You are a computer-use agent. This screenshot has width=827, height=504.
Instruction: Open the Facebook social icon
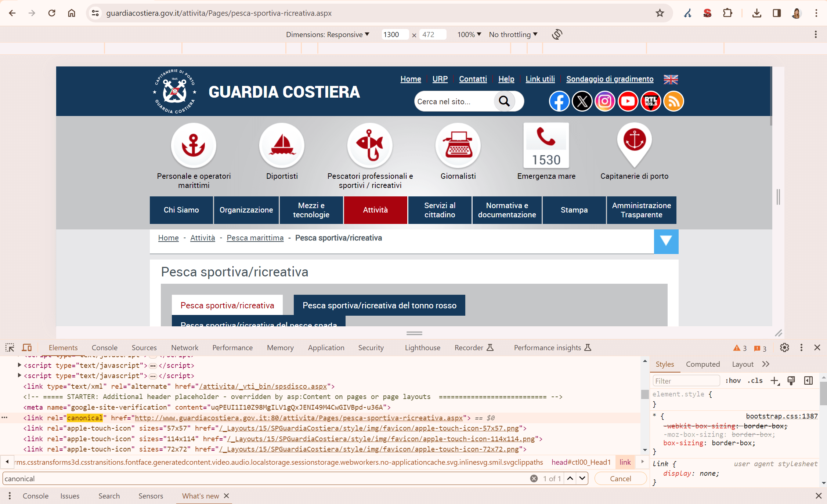[x=559, y=101]
